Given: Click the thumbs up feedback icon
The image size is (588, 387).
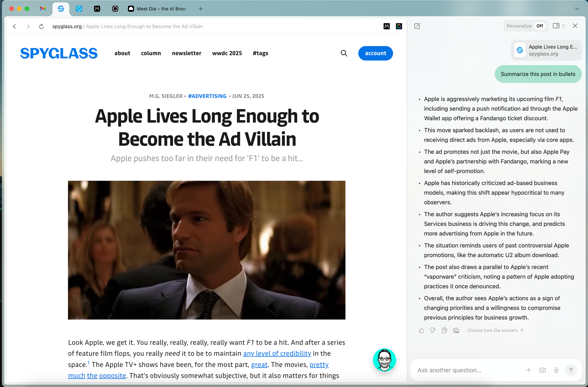Looking at the screenshot, I should [x=421, y=330].
